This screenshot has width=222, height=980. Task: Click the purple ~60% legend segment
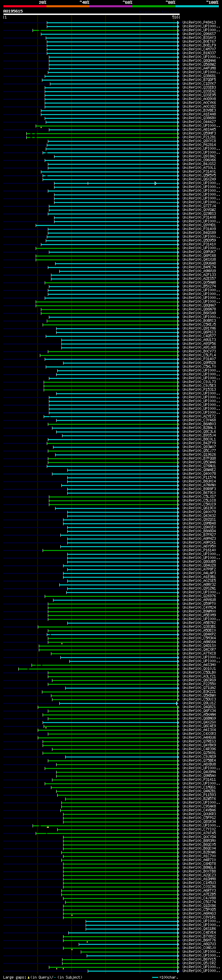pyautogui.click(x=111, y=6)
